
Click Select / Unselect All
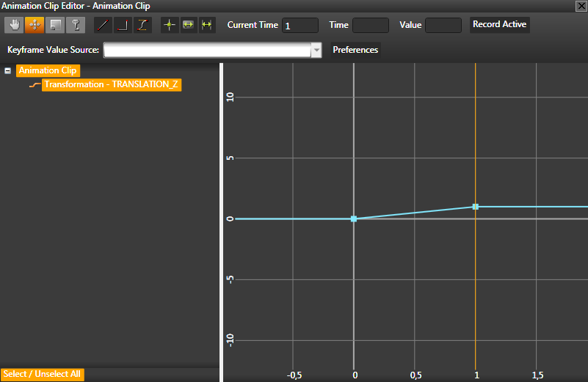(x=43, y=375)
